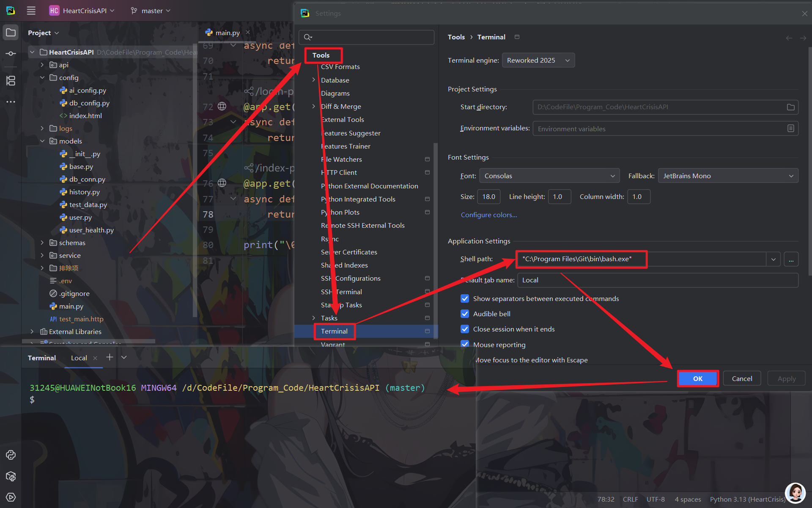Viewport: 812px width, 508px height.
Task: Click the font Size field
Action: 488,197
